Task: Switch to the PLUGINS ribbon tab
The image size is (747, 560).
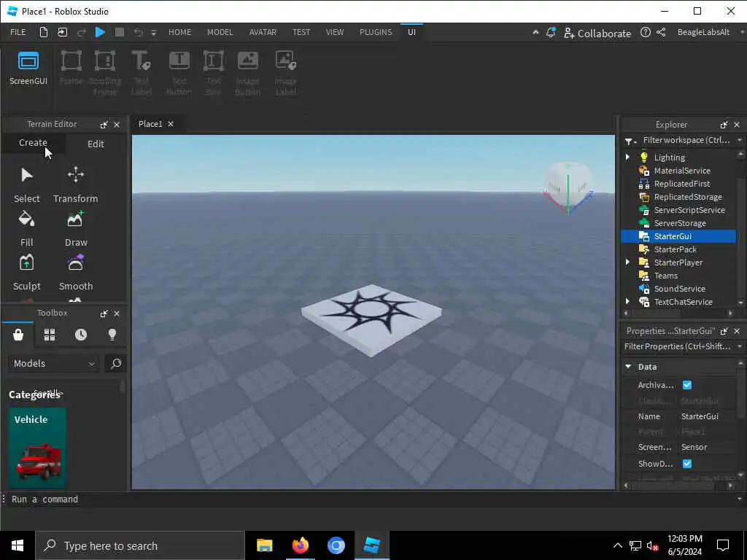Action: 376,32
